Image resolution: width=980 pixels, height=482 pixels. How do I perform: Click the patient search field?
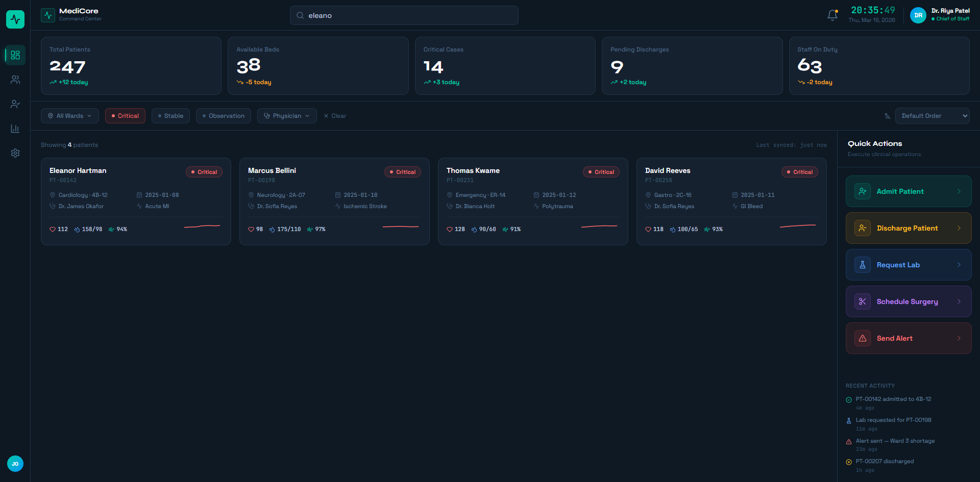click(404, 15)
